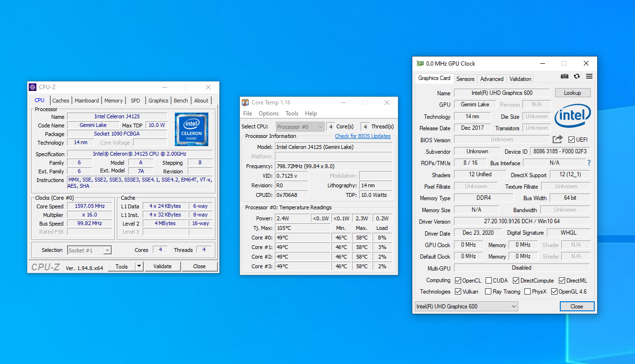Select the CPU tab in CPU-Z
Screen dimensions: 635x364
40,100
